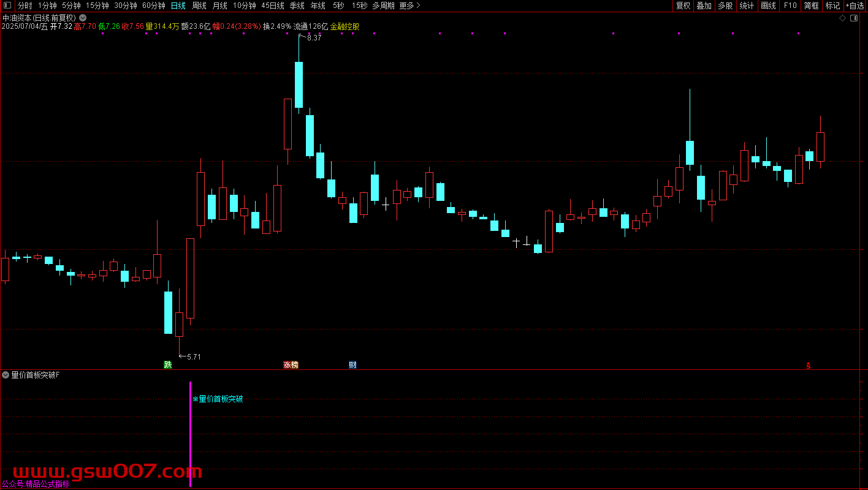
Task: Click the magenta signal bar in indicator panel
Action: click(x=190, y=434)
